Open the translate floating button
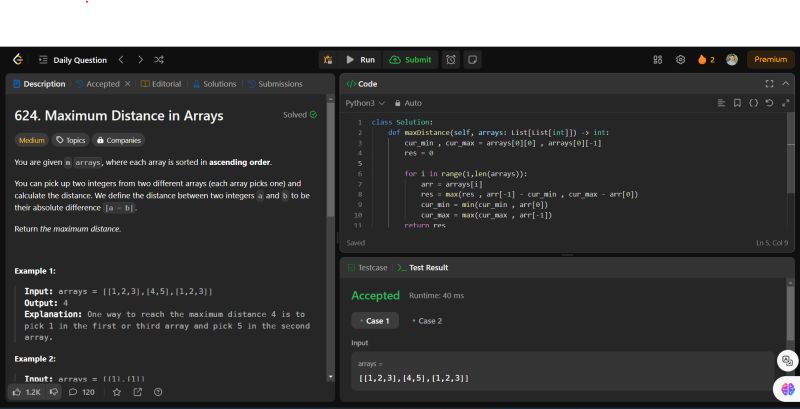Viewport: 800px width, 409px height. click(x=787, y=361)
